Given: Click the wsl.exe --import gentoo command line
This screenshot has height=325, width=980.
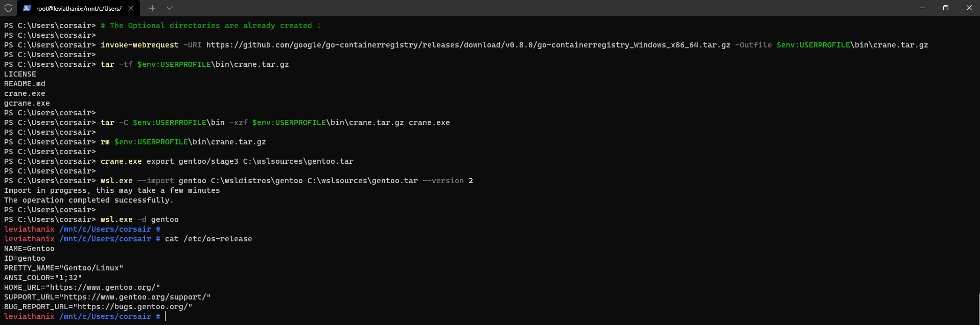Looking at the screenshot, I should [x=285, y=181].
